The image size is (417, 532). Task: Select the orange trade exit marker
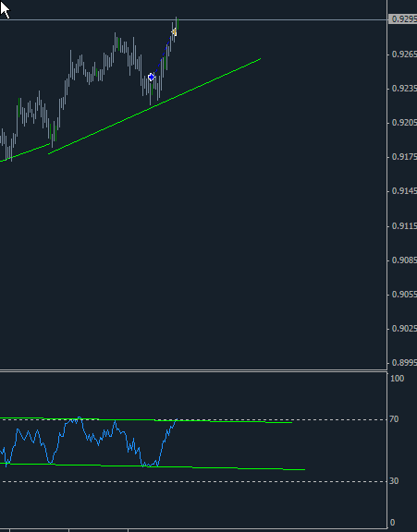[174, 32]
